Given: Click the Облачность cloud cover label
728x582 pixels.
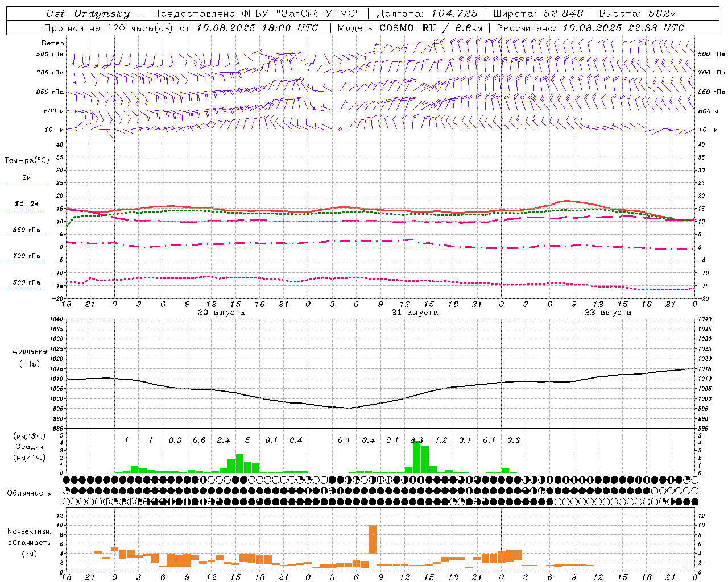Looking at the screenshot, I should pos(29,493).
